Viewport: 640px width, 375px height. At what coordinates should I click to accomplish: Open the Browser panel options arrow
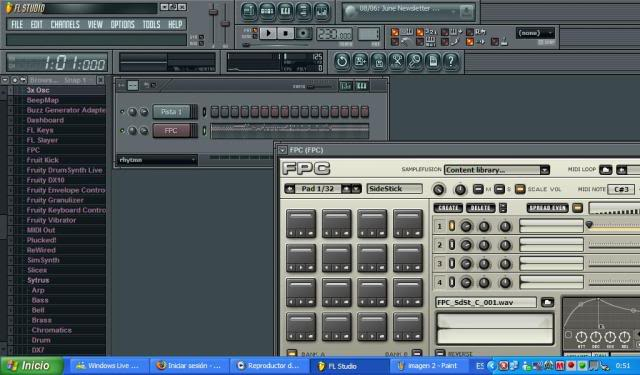[5, 80]
